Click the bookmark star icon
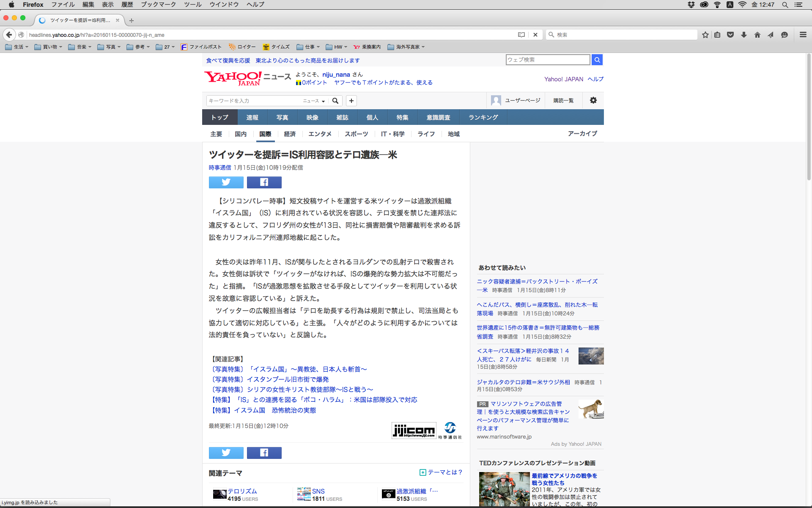 coord(705,35)
